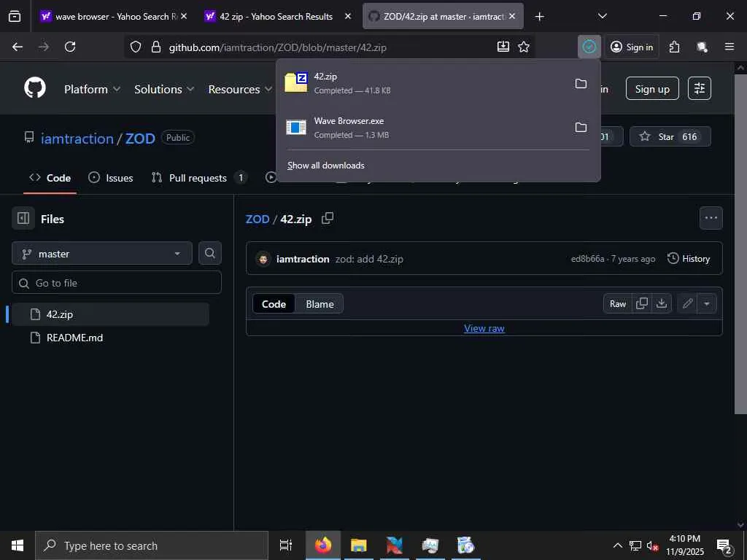Expand the Solutions navigation menu

pyautogui.click(x=164, y=89)
